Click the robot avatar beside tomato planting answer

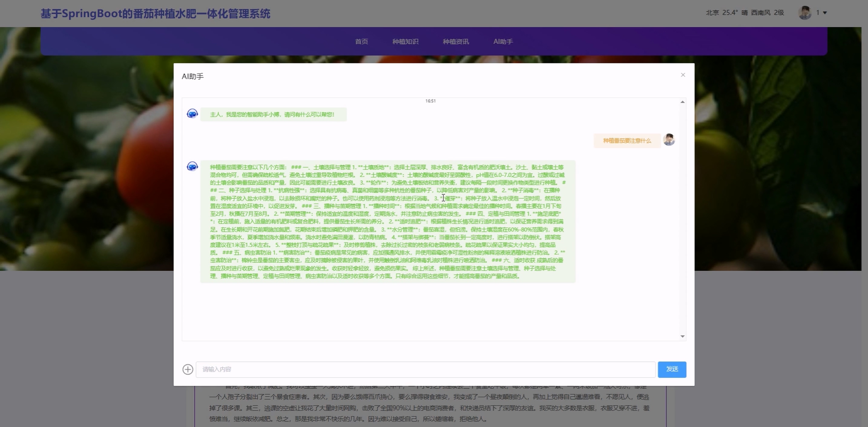192,166
